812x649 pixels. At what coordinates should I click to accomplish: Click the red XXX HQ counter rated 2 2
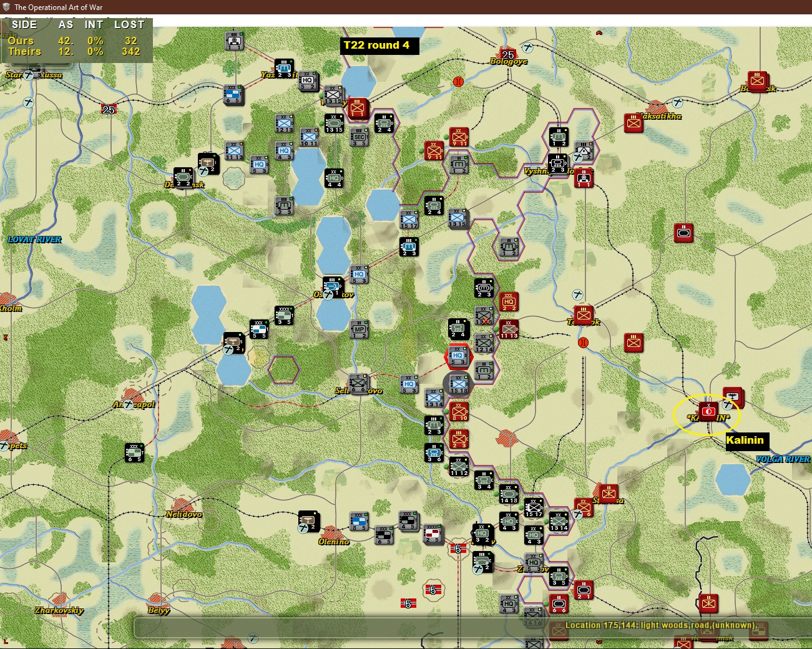[509, 302]
